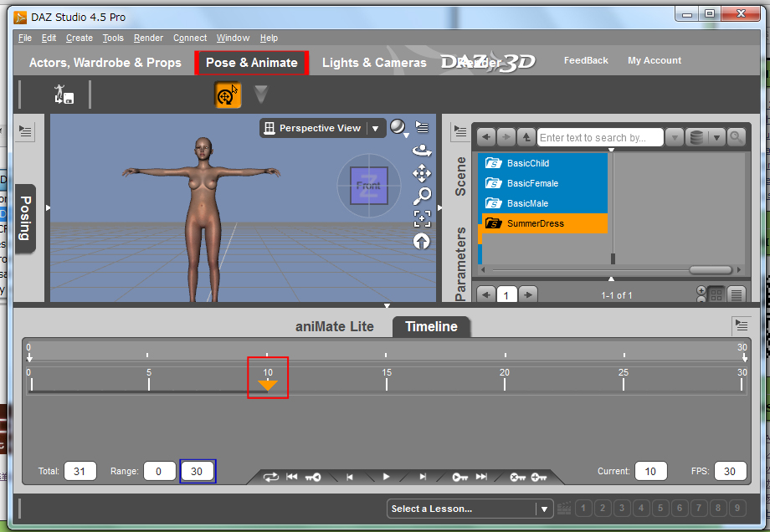Click the pan camera four-arrow icon
The height and width of the screenshot is (532, 770).
[x=422, y=173]
